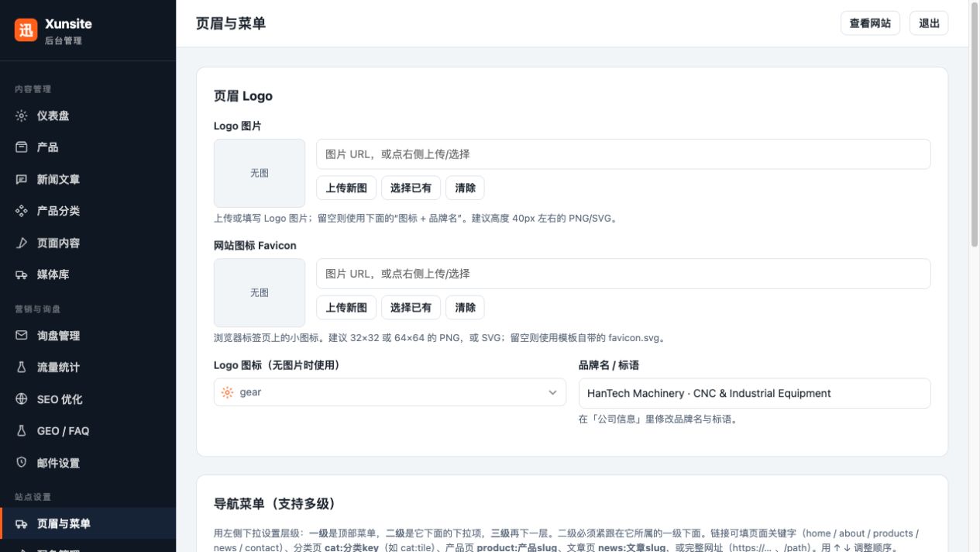
Task: Expand Logo 图标 dropdown chevron arrow
Action: (552, 392)
